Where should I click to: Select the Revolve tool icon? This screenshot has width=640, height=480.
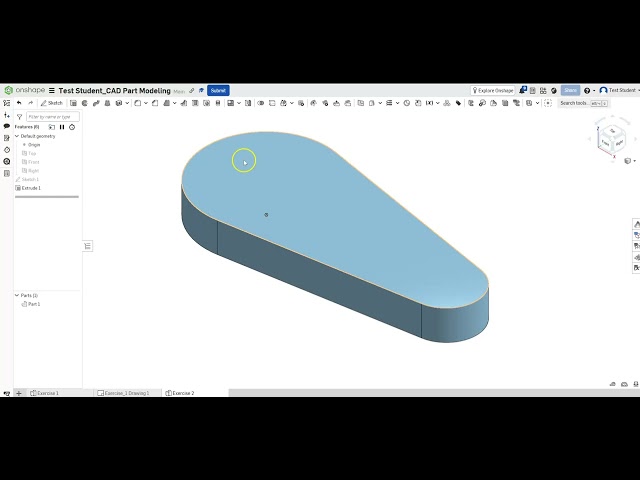point(84,103)
